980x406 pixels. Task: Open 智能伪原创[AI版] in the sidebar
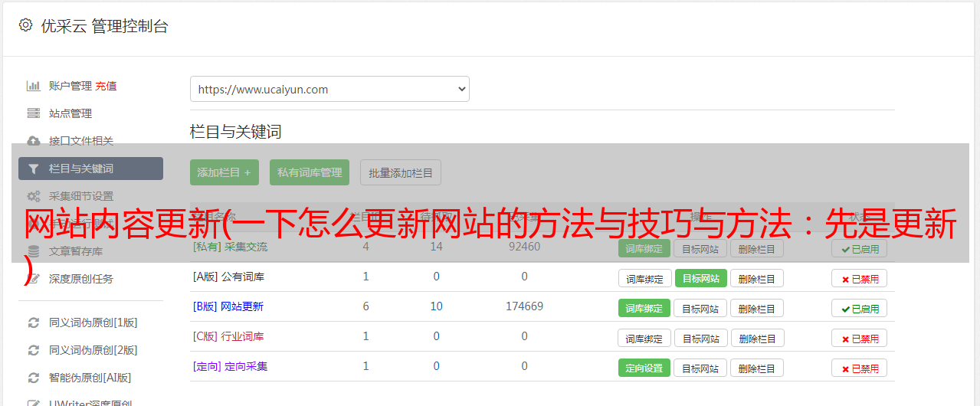[x=90, y=378]
